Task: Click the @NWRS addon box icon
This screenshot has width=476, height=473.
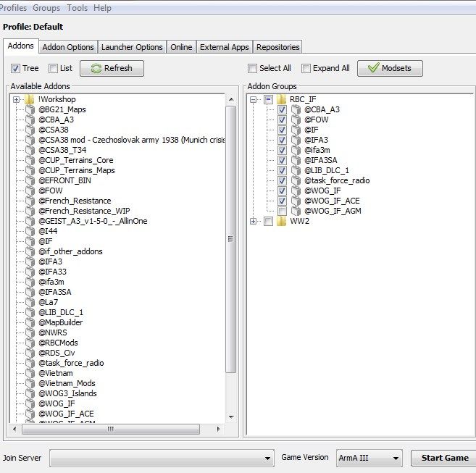Action: (x=30, y=332)
